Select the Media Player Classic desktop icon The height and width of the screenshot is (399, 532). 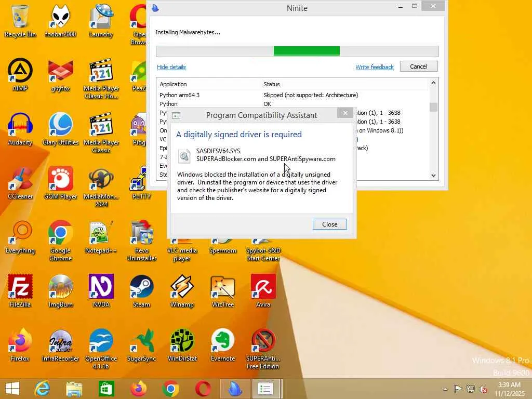(101, 132)
